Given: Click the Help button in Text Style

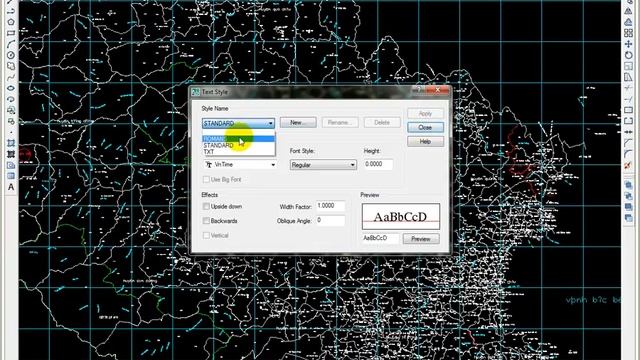Looking at the screenshot, I should pyautogui.click(x=425, y=142).
